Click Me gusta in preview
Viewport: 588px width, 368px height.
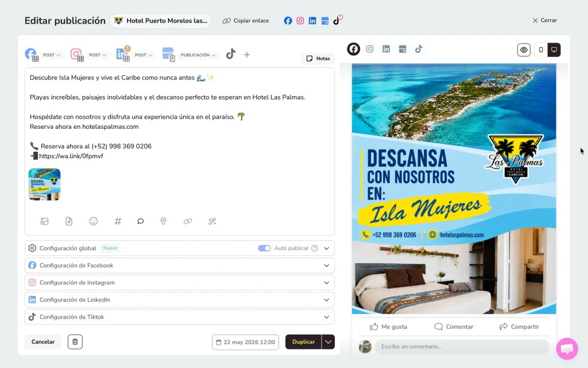(388, 327)
